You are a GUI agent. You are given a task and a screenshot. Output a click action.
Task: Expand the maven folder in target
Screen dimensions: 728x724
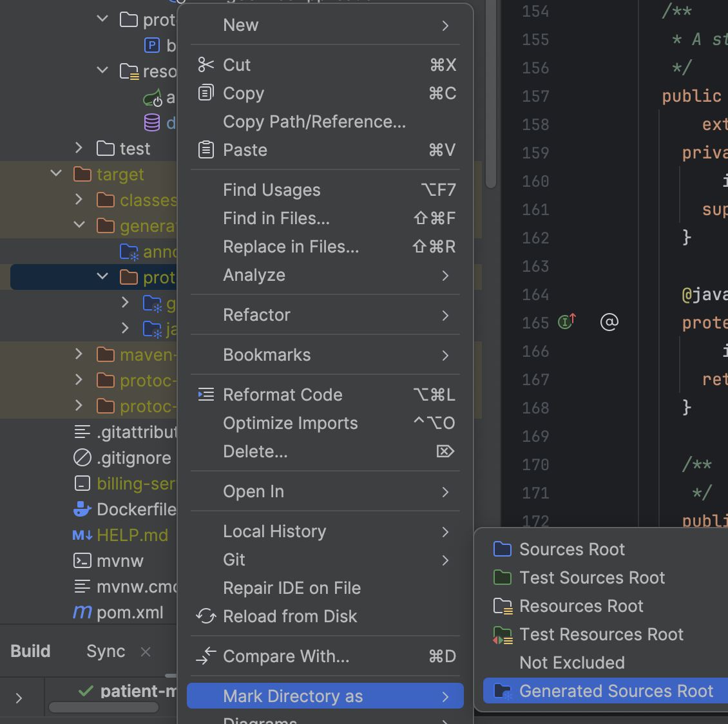(x=79, y=354)
